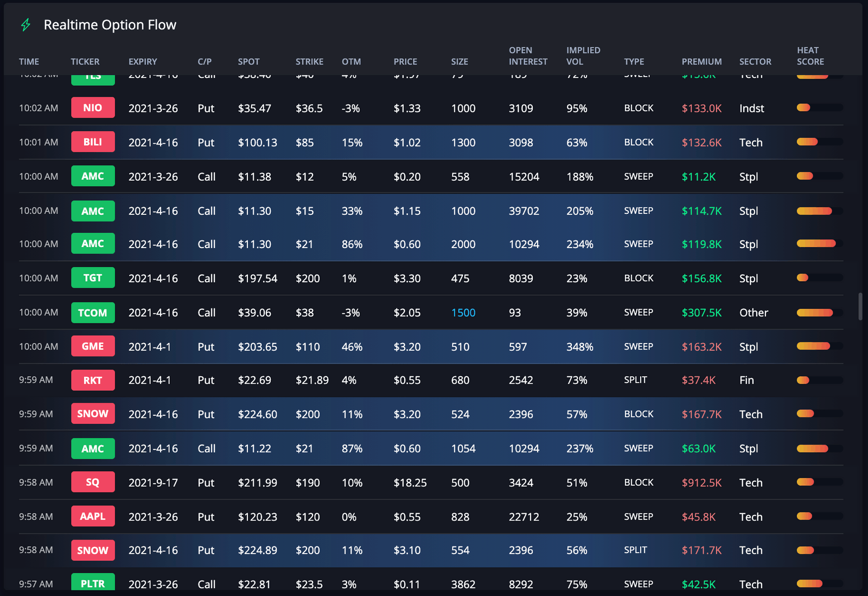
Task: Select the PLTR ticker badge
Action: click(93, 584)
